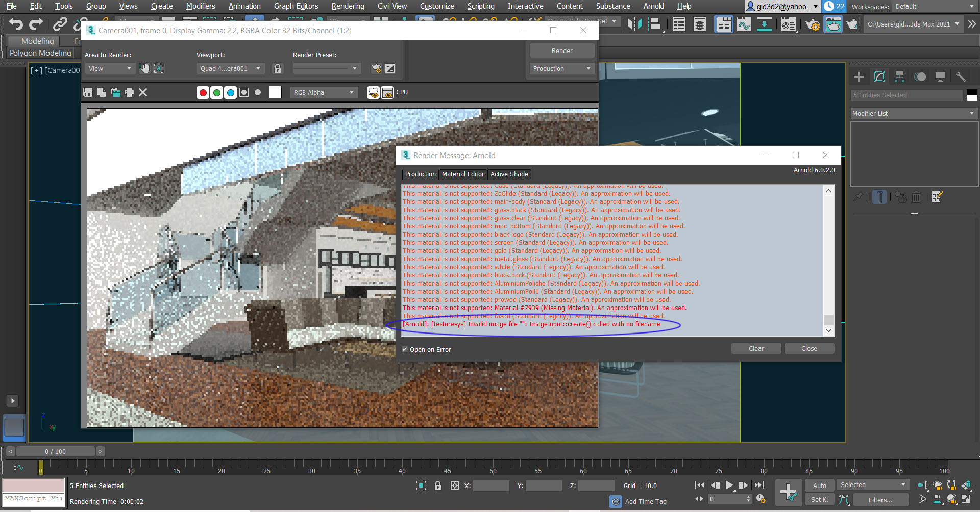The image size is (980, 512).
Task: Expand the Modifier List dropdown
Action: (x=913, y=113)
